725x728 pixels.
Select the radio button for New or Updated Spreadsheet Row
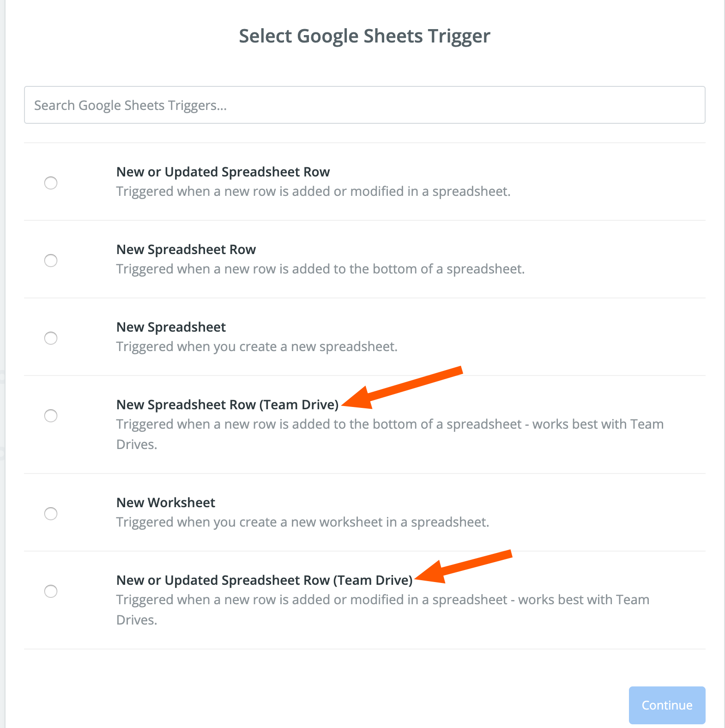coord(51,183)
